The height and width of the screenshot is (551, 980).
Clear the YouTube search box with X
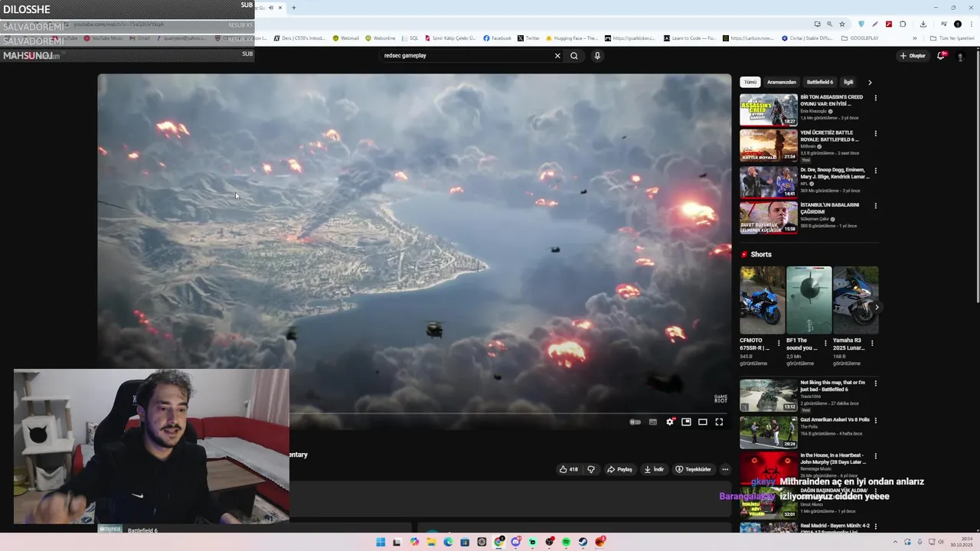pyautogui.click(x=557, y=55)
